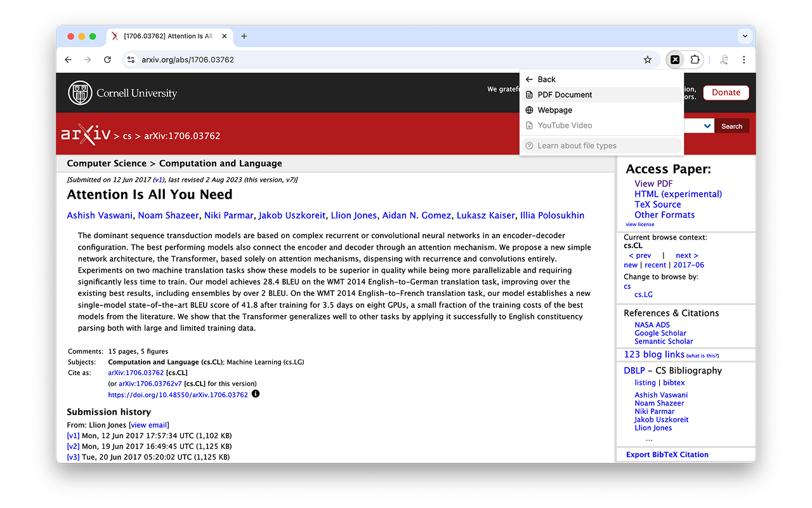Open the Extensions puzzle-piece menu
The image size is (812, 508).
click(695, 59)
